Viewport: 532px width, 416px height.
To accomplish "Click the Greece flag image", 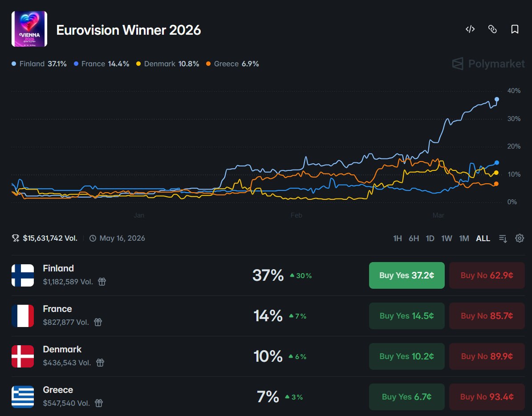I will pyautogui.click(x=23, y=397).
